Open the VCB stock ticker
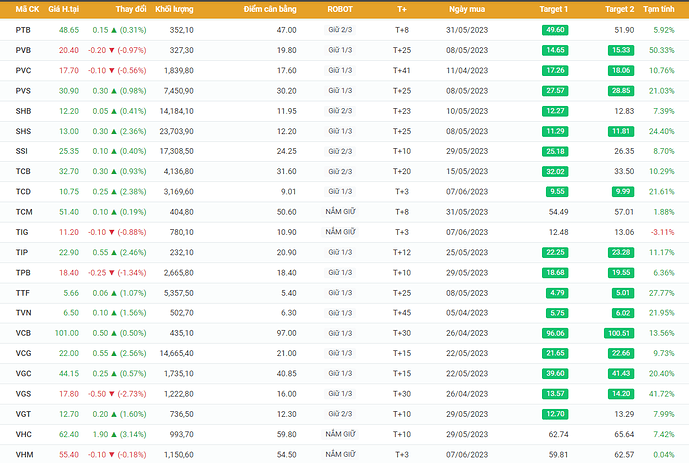 pyautogui.click(x=23, y=332)
